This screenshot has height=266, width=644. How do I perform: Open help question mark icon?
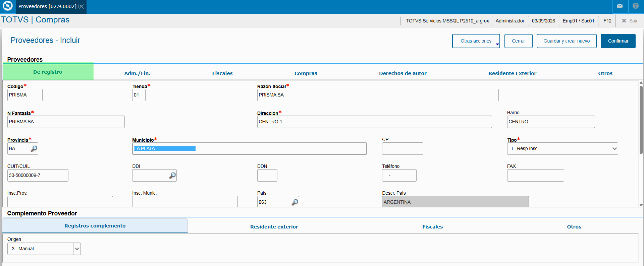click(636, 6)
